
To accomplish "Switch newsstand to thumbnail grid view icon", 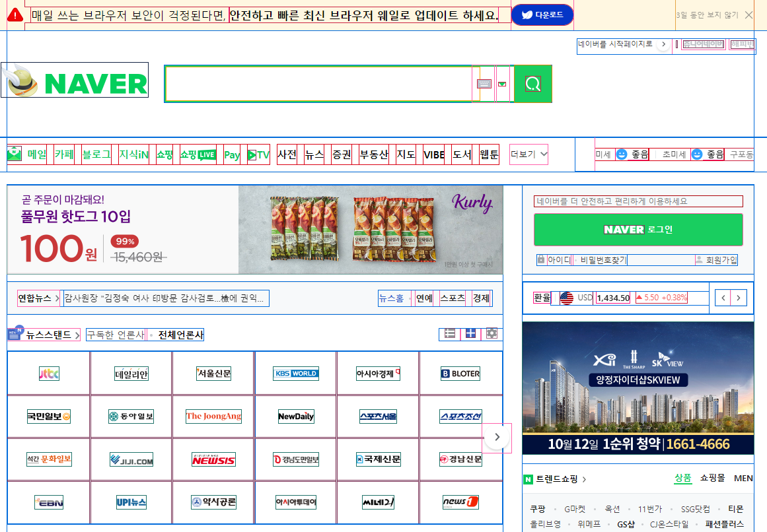I will (470, 334).
